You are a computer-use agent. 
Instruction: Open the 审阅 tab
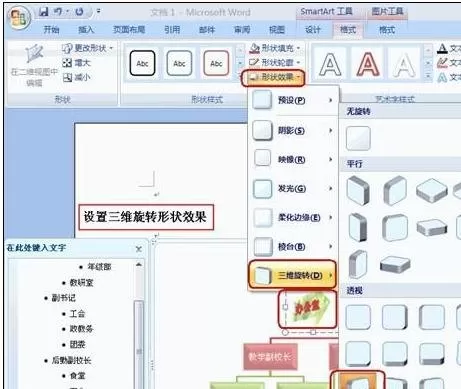[242, 30]
